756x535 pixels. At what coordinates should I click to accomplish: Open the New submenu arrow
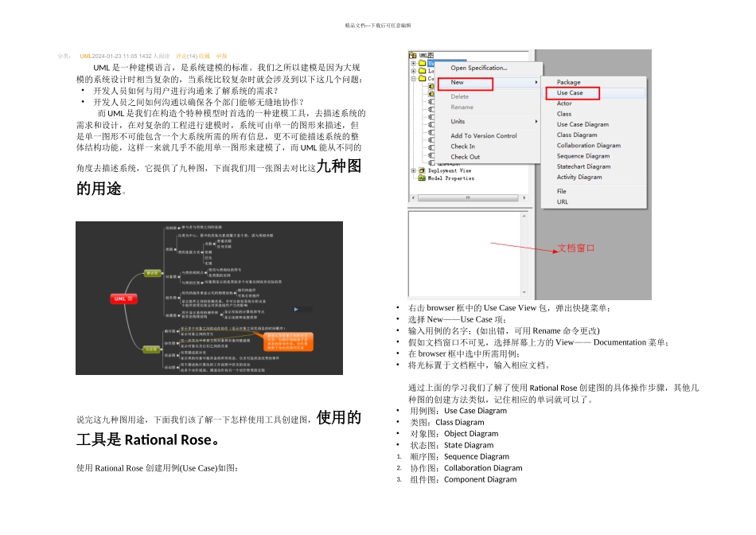coord(536,83)
